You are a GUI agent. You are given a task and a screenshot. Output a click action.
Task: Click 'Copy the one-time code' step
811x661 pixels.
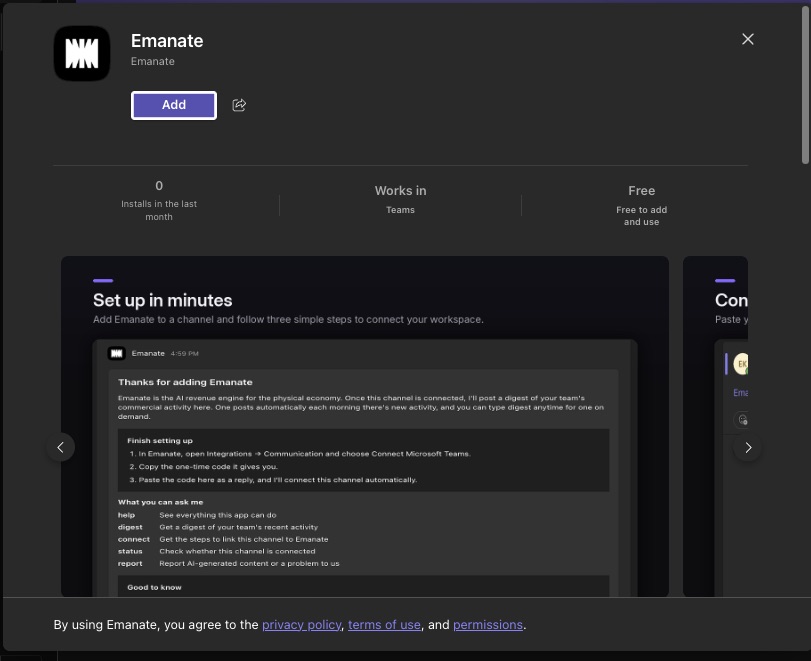(203, 467)
